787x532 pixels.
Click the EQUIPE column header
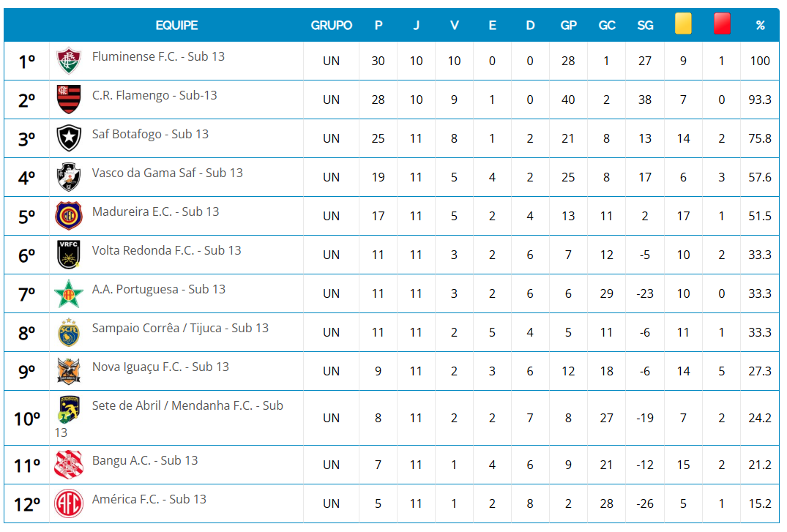click(176, 25)
